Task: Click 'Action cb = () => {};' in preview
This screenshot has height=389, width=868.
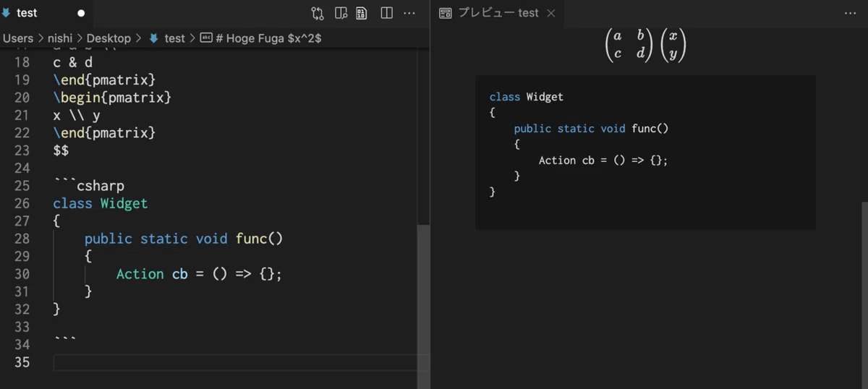Action: point(603,161)
